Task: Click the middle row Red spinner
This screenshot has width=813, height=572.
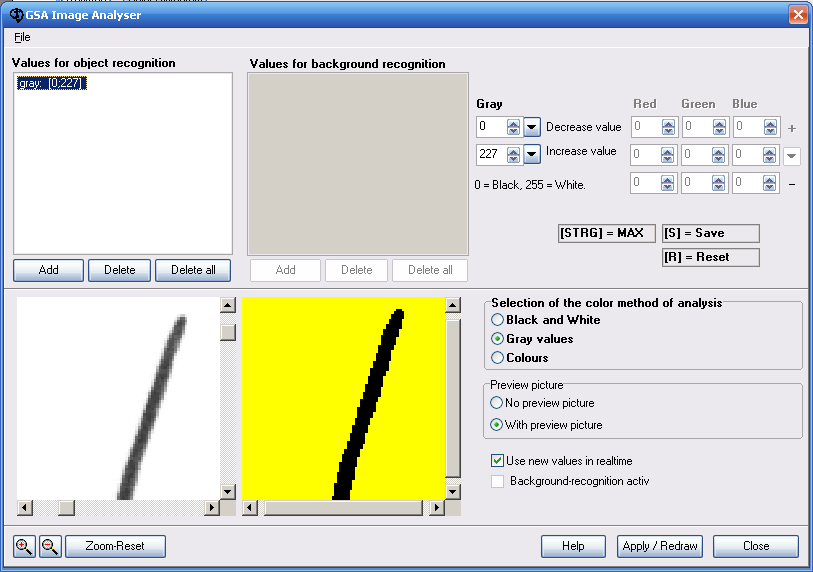Action: tap(667, 155)
